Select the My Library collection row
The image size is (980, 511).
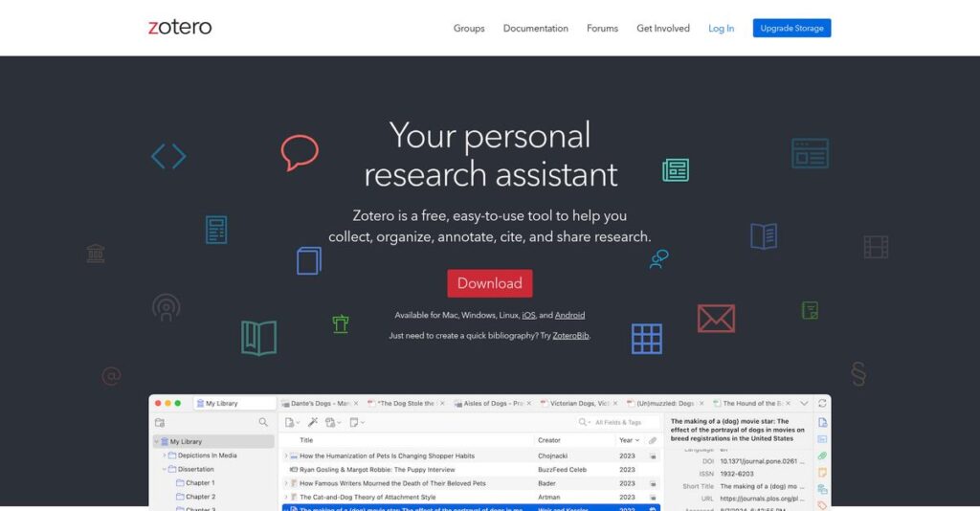pyautogui.click(x=213, y=442)
